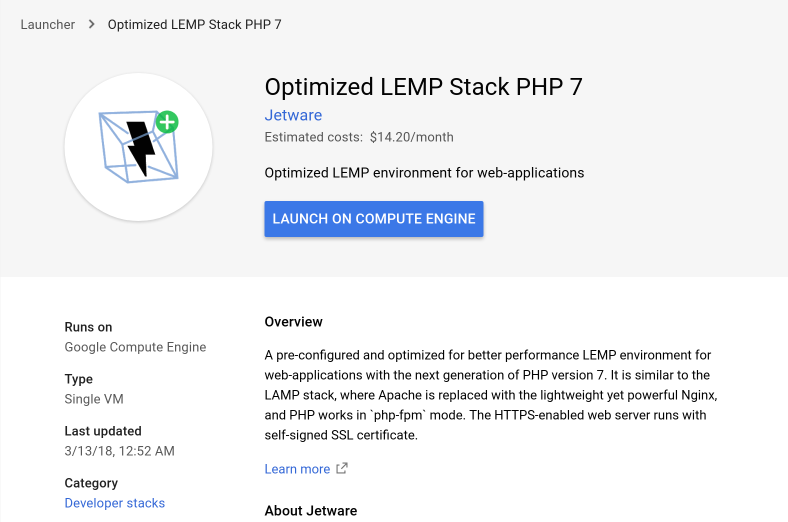Image resolution: width=788 pixels, height=522 pixels.
Task: Click the overview description paragraph
Action: click(490, 395)
